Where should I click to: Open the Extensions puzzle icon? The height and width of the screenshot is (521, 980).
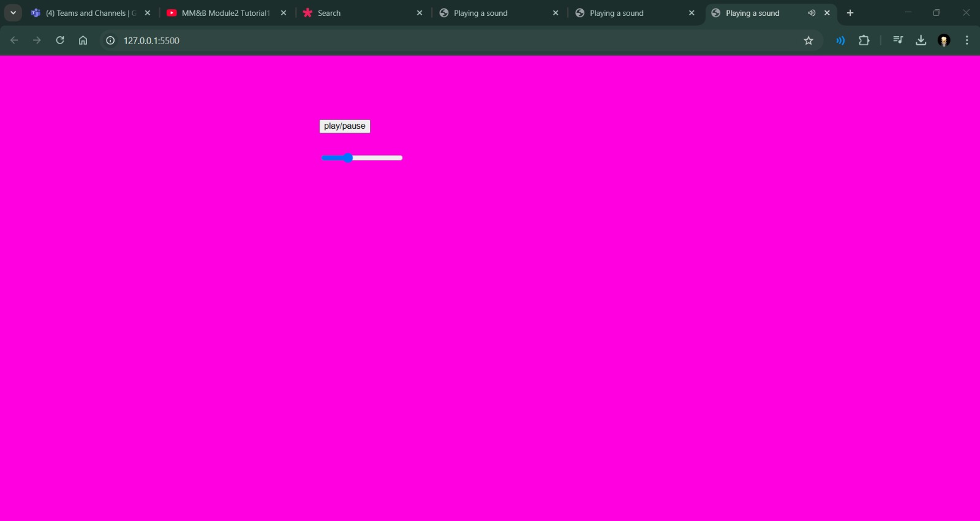(864, 40)
